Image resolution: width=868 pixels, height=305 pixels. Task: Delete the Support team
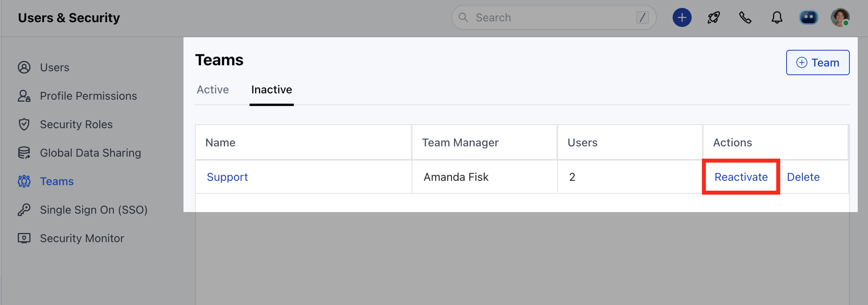click(x=803, y=177)
